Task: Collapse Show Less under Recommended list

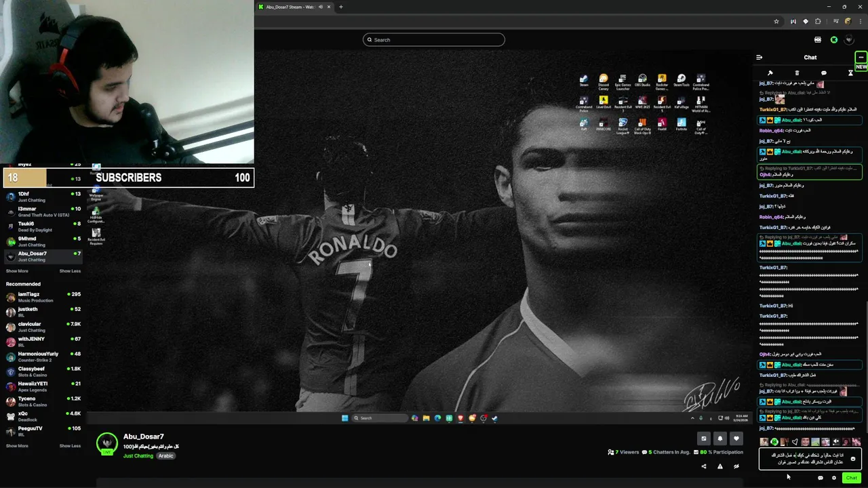Action: pos(70,446)
